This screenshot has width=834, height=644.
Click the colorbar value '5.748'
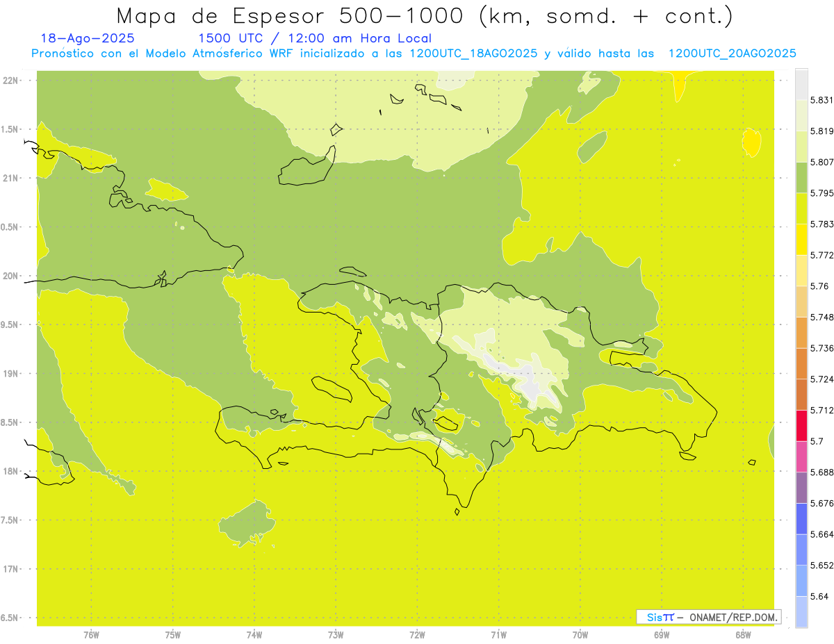[x=821, y=317]
